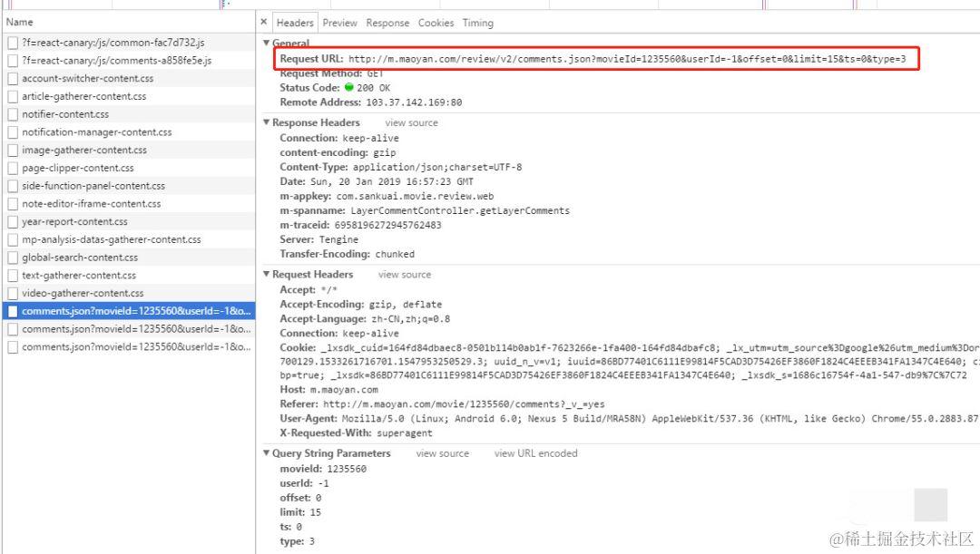980x554 pixels.
Task: Collapse the Query String Parameters section
Action: tap(266, 452)
